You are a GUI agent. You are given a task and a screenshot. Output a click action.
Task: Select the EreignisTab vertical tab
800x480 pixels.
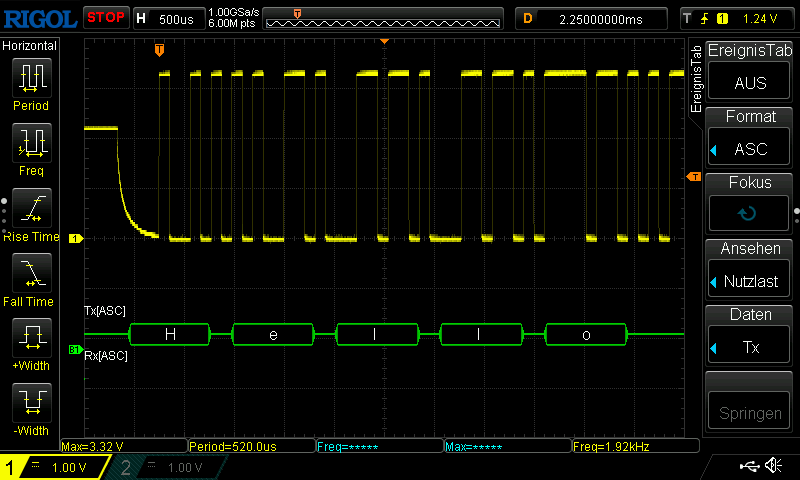pyautogui.click(x=696, y=79)
